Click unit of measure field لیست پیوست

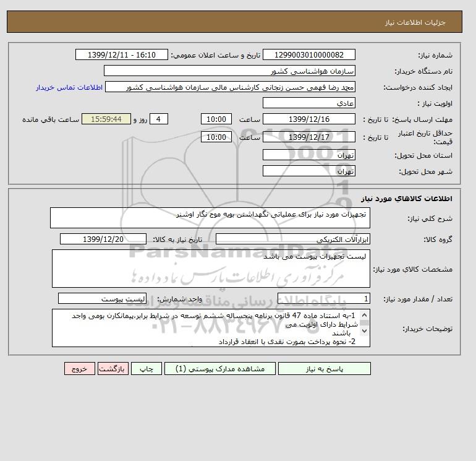(x=102, y=298)
